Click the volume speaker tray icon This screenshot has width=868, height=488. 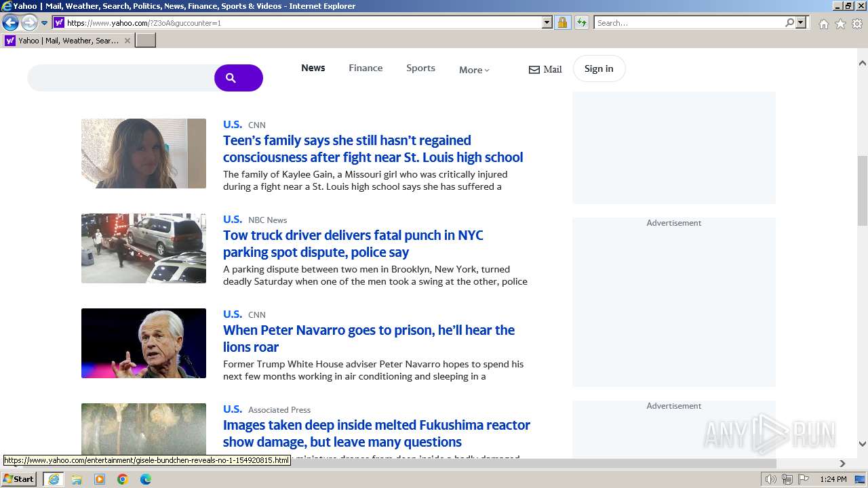tap(770, 479)
